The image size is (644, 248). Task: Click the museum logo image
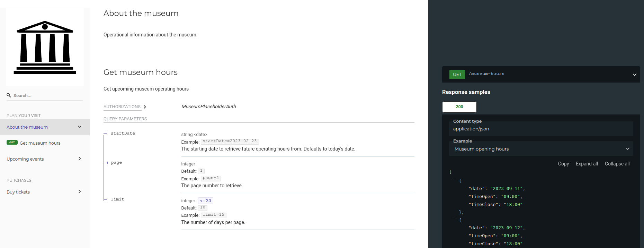click(45, 47)
